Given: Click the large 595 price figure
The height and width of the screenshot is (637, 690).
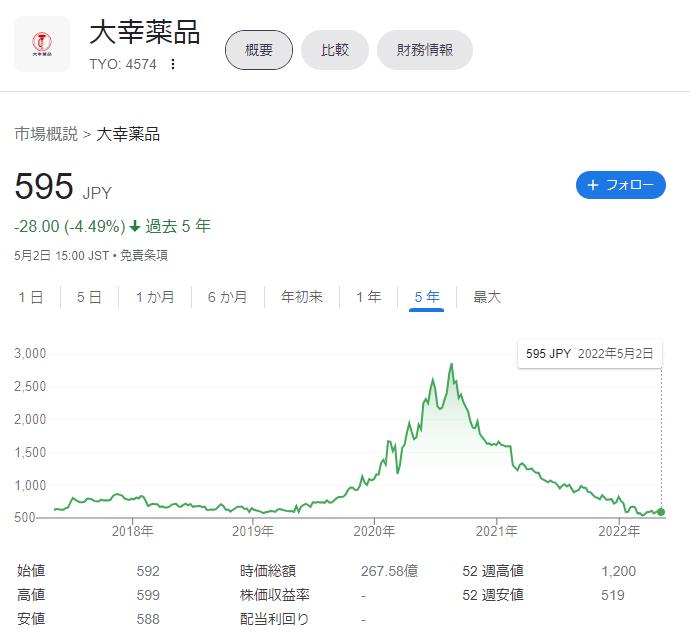Looking at the screenshot, I should (44, 187).
